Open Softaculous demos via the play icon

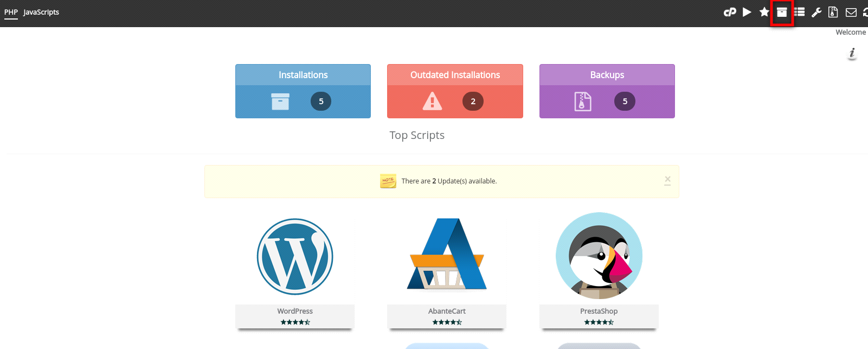pos(747,12)
